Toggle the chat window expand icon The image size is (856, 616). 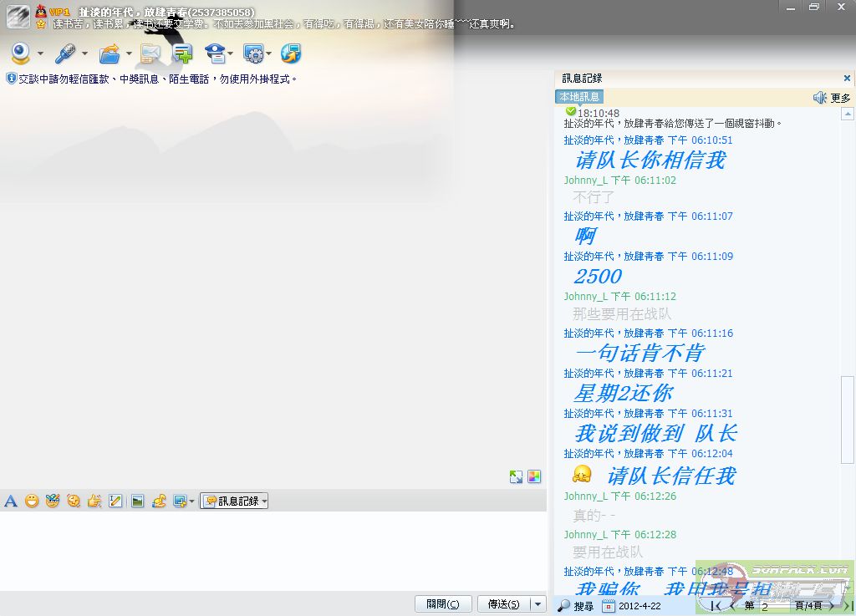[516, 477]
